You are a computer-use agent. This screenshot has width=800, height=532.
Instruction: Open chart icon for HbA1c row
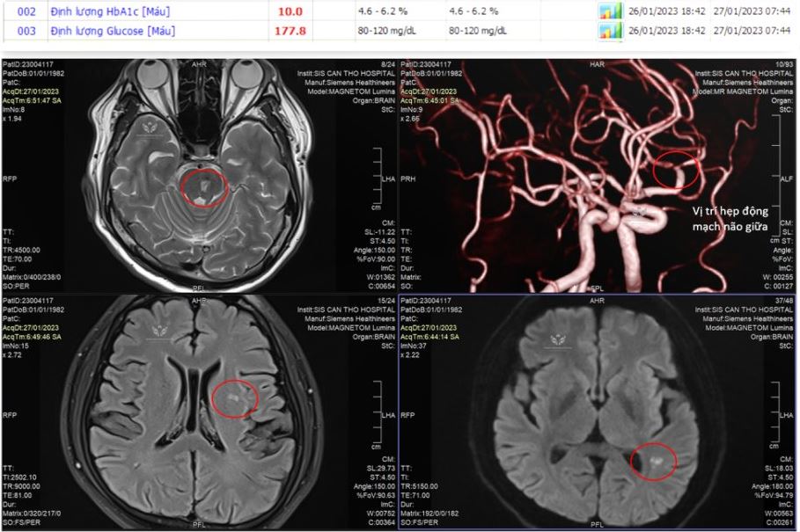(609, 11)
